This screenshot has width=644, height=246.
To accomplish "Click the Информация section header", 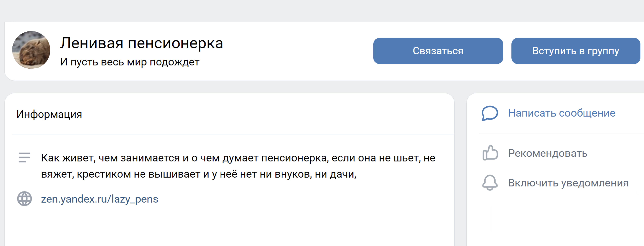I will click(x=49, y=114).
